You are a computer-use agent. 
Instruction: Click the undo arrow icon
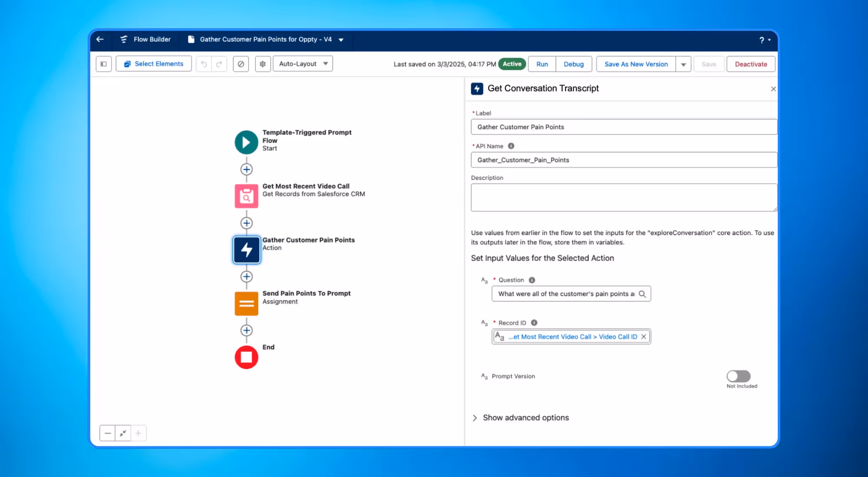click(x=204, y=64)
